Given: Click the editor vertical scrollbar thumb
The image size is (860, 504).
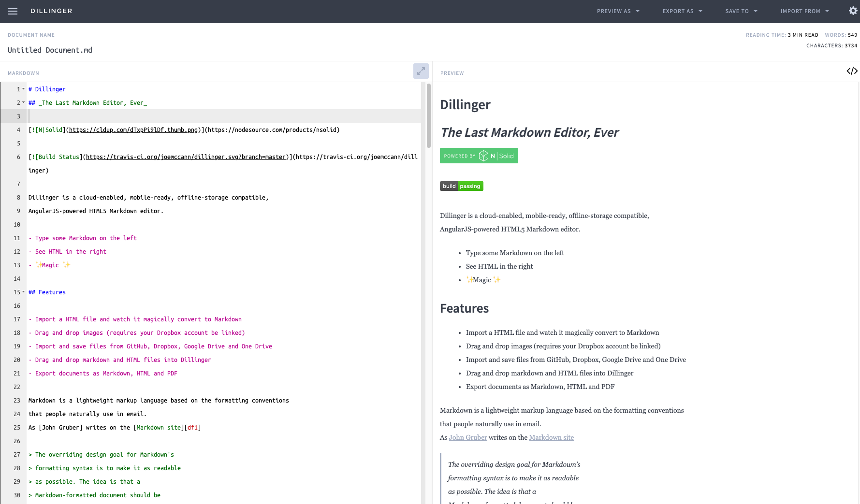Looking at the screenshot, I should click(x=428, y=116).
